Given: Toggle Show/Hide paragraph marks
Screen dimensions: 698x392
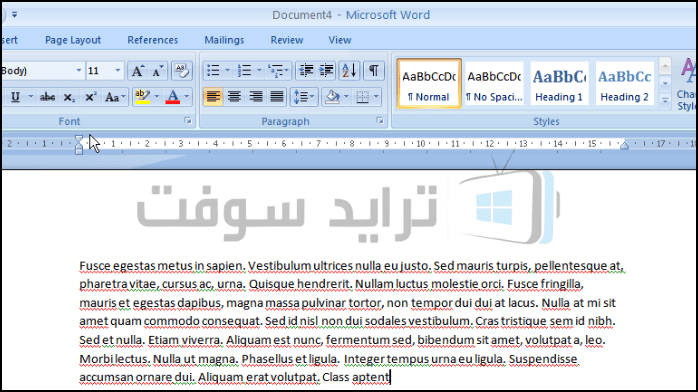Looking at the screenshot, I should (373, 71).
